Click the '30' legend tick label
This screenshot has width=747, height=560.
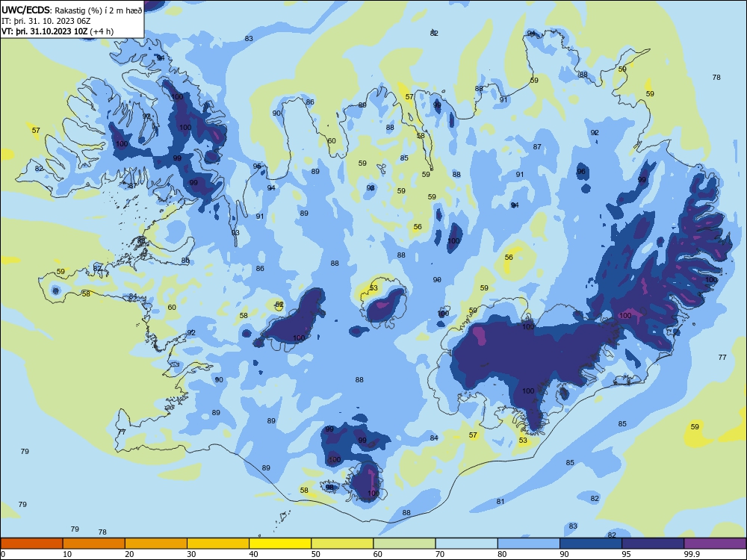coord(191,554)
